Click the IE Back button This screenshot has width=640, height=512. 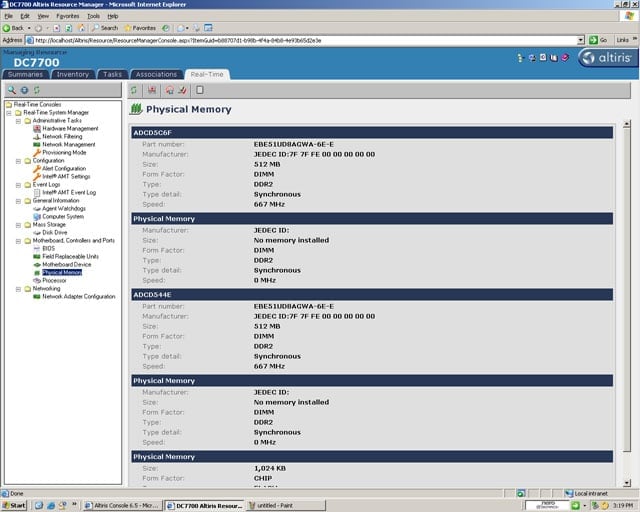13,28
